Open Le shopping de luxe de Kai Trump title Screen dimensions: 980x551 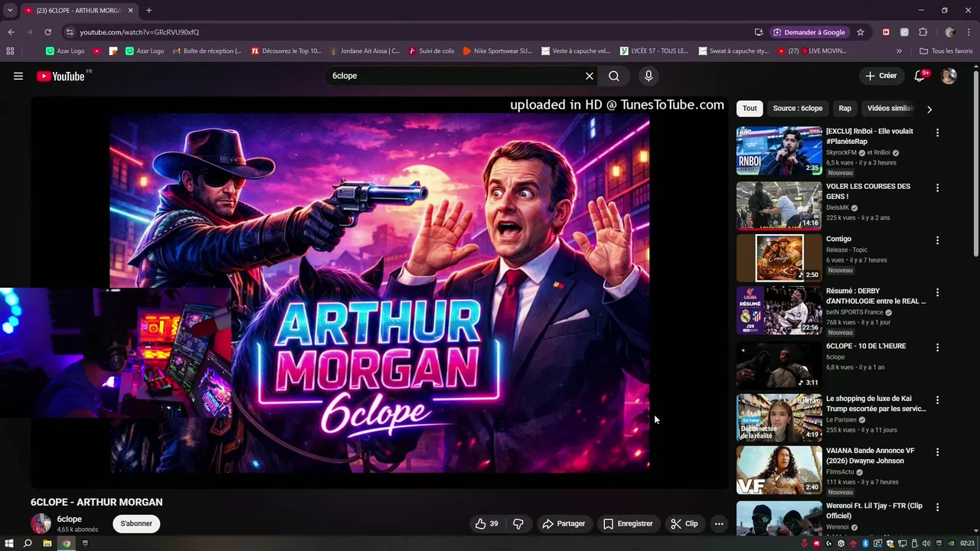point(876,403)
